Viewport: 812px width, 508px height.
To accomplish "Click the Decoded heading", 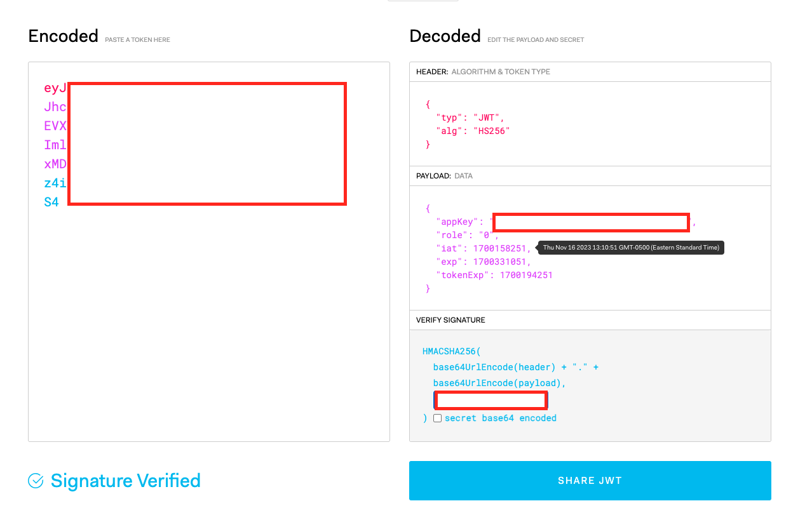I will tap(445, 36).
